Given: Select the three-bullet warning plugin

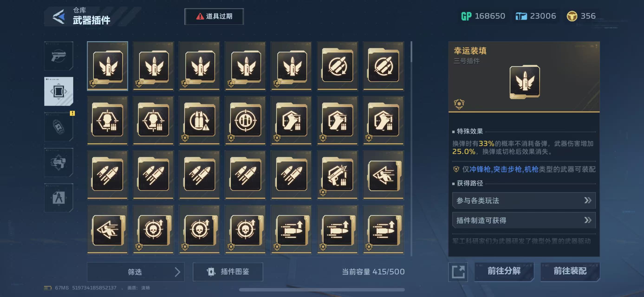Looking at the screenshot, I should point(199,121).
